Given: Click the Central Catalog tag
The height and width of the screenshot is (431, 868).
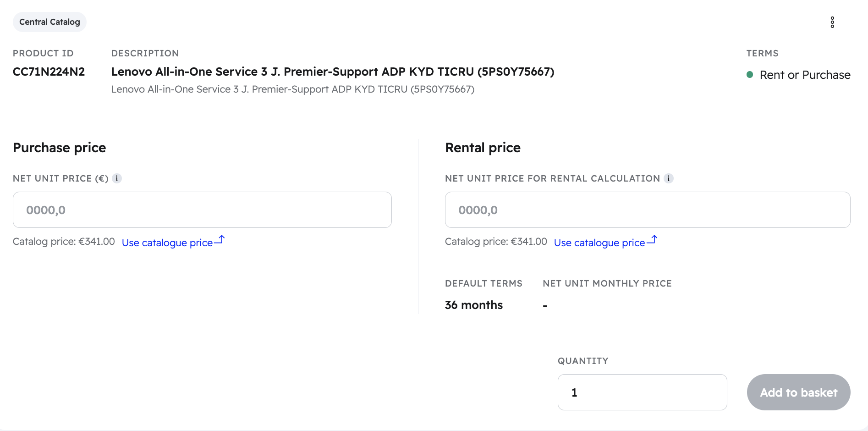Looking at the screenshot, I should tap(49, 22).
